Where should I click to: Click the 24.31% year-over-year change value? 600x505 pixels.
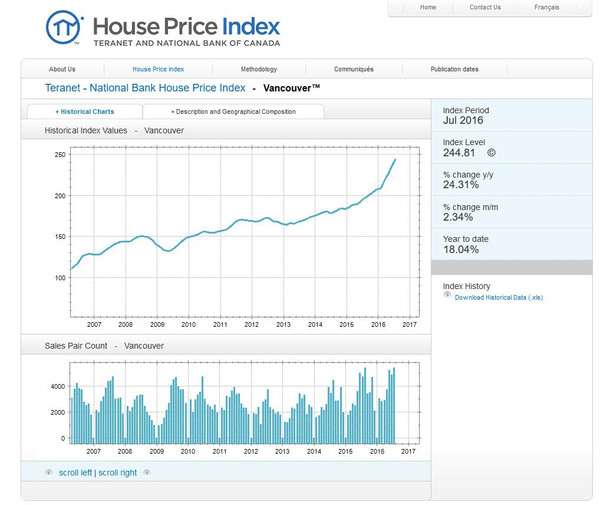(461, 185)
